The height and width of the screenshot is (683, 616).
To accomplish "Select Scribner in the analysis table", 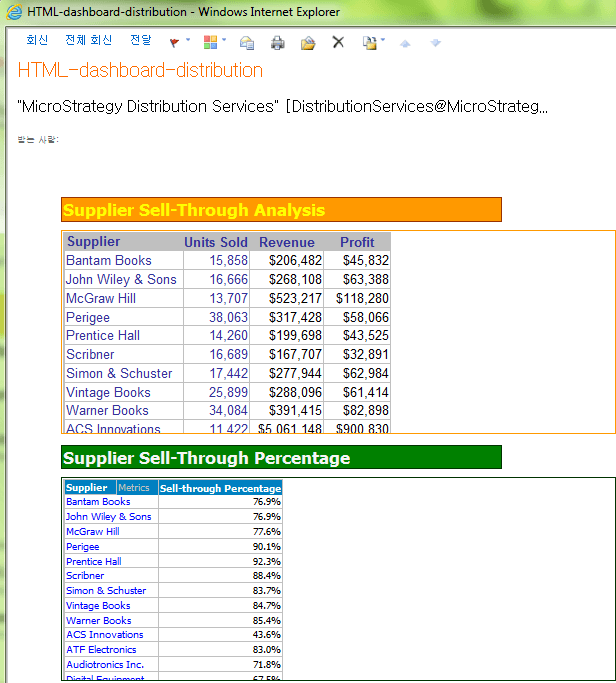I will click(90, 355).
